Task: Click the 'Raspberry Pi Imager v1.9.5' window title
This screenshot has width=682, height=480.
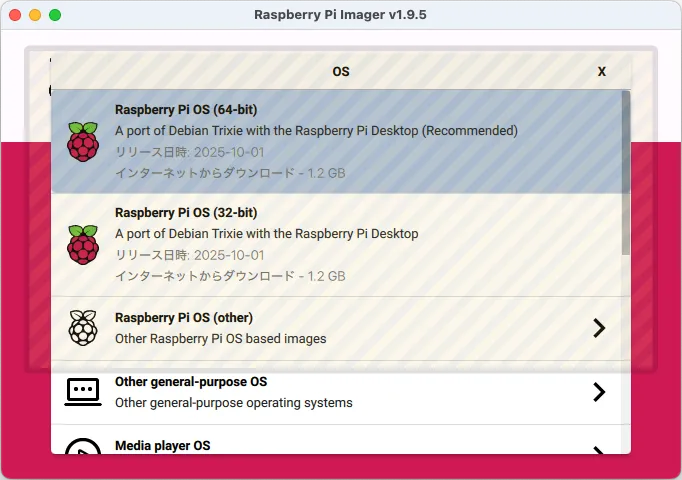Action: pos(340,15)
